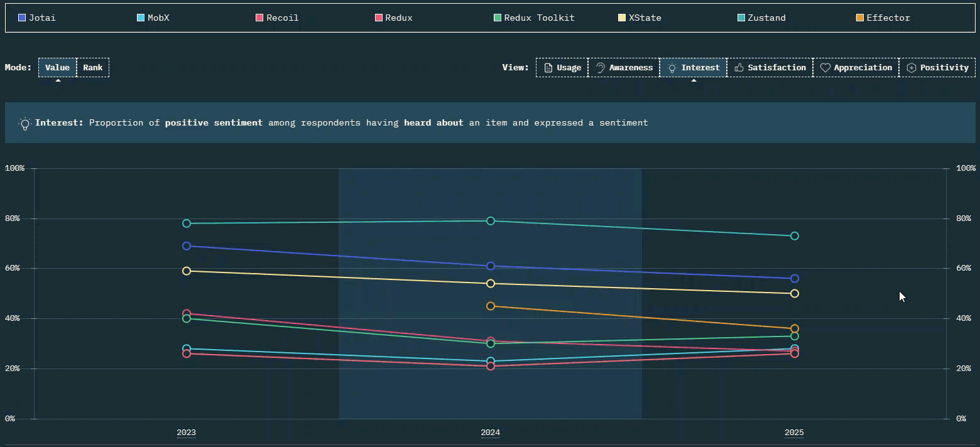The height and width of the screenshot is (447, 980).
Task: Click the ear icon for Awareness
Action: [x=600, y=68]
